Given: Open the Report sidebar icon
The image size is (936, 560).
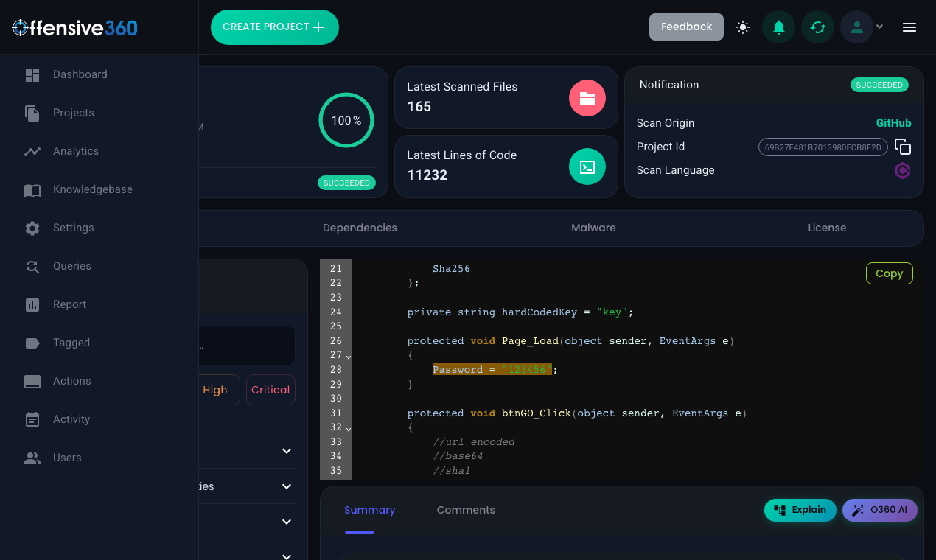Looking at the screenshot, I should point(32,304).
